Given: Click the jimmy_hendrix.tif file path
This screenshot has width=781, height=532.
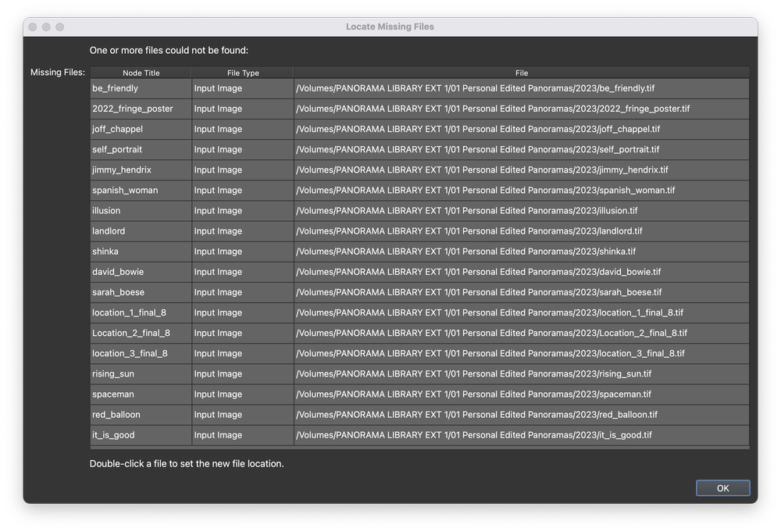Looking at the screenshot, I should [x=522, y=170].
